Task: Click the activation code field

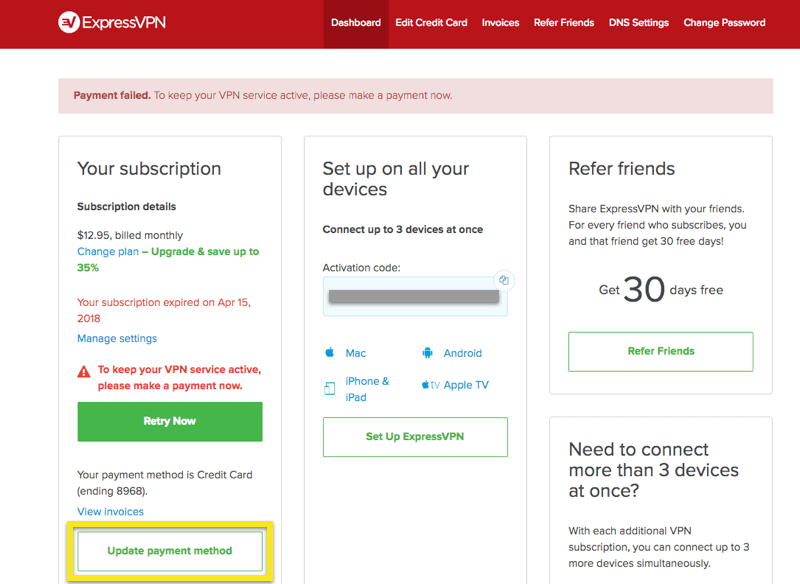Action: click(x=415, y=296)
